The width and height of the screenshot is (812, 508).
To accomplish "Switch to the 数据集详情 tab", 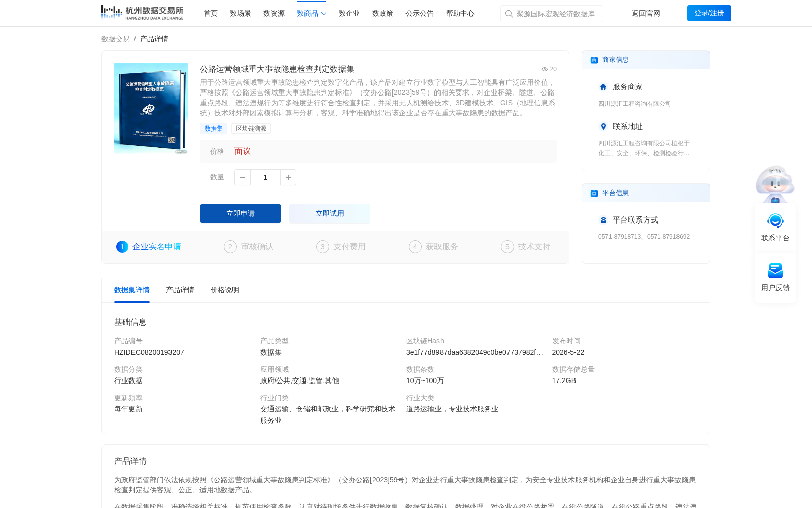I will tap(132, 290).
